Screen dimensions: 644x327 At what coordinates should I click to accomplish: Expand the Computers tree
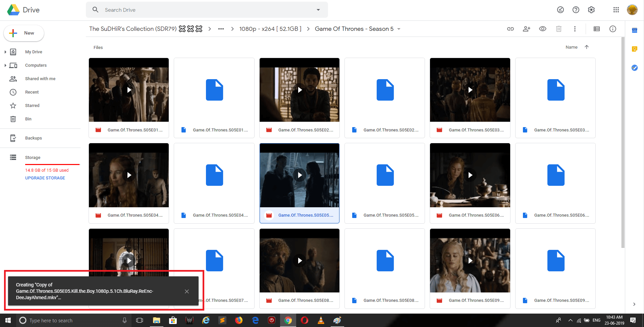5,65
